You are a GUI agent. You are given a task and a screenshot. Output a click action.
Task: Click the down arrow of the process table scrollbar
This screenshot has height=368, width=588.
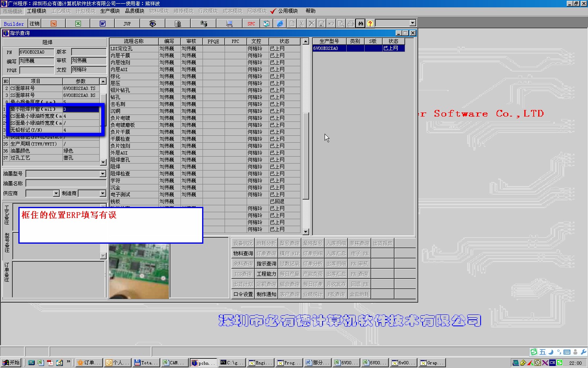point(306,232)
